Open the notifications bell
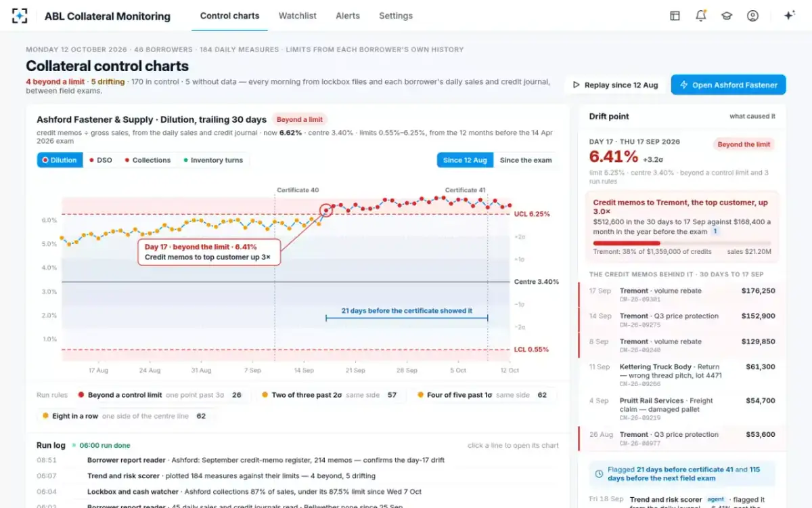 coord(701,16)
